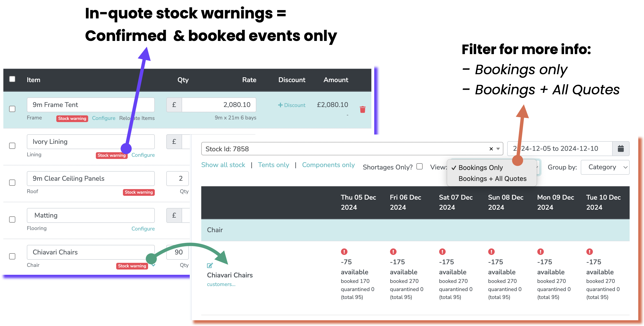Configure the Ivory Lining item

coord(143,155)
